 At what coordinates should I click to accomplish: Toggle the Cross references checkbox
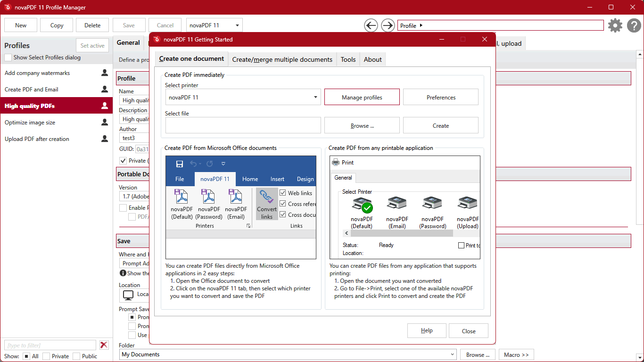[283, 204]
